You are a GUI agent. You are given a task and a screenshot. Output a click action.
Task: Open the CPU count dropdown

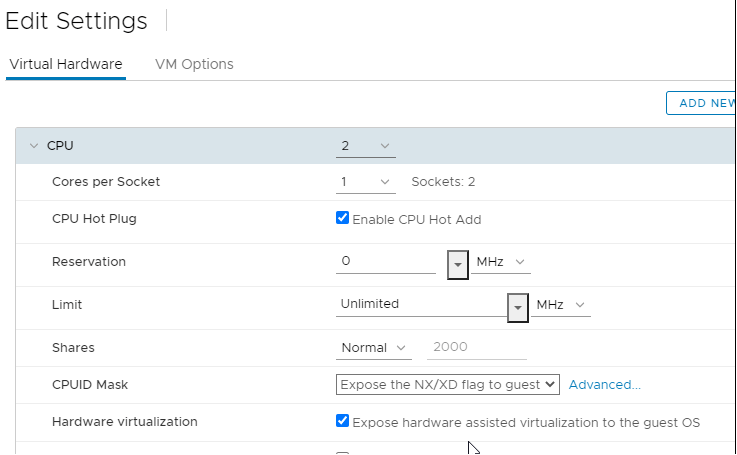coord(366,146)
